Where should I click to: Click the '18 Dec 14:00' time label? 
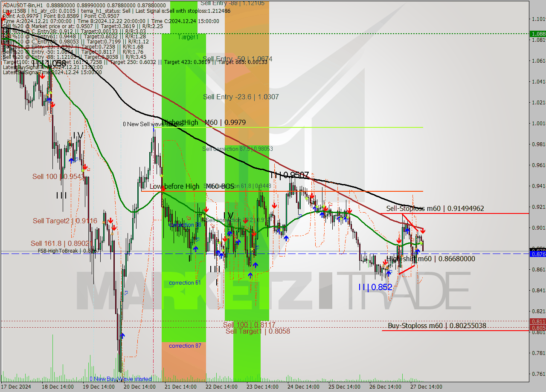click(x=58, y=387)
